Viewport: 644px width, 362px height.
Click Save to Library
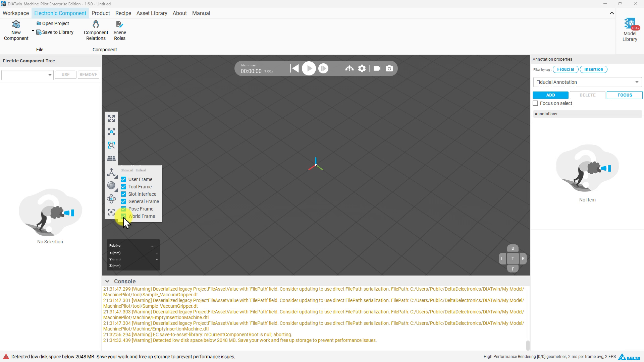(x=55, y=32)
